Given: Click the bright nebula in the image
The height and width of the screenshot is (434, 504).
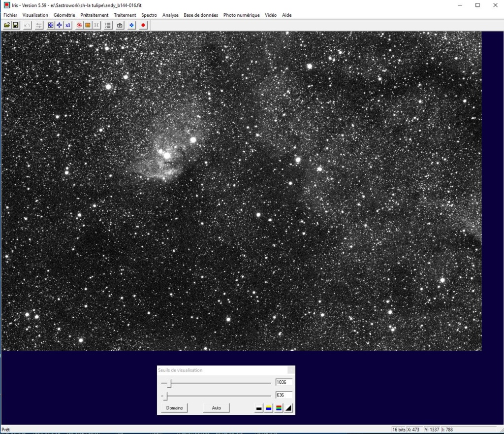Looking at the screenshot, I should (x=164, y=161).
